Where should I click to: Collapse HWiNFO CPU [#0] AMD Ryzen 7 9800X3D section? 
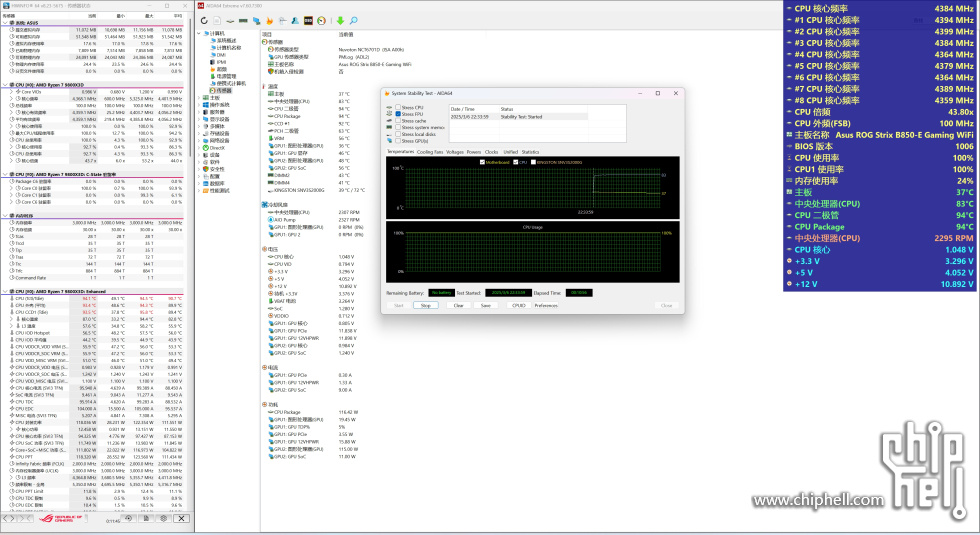pos(5,85)
